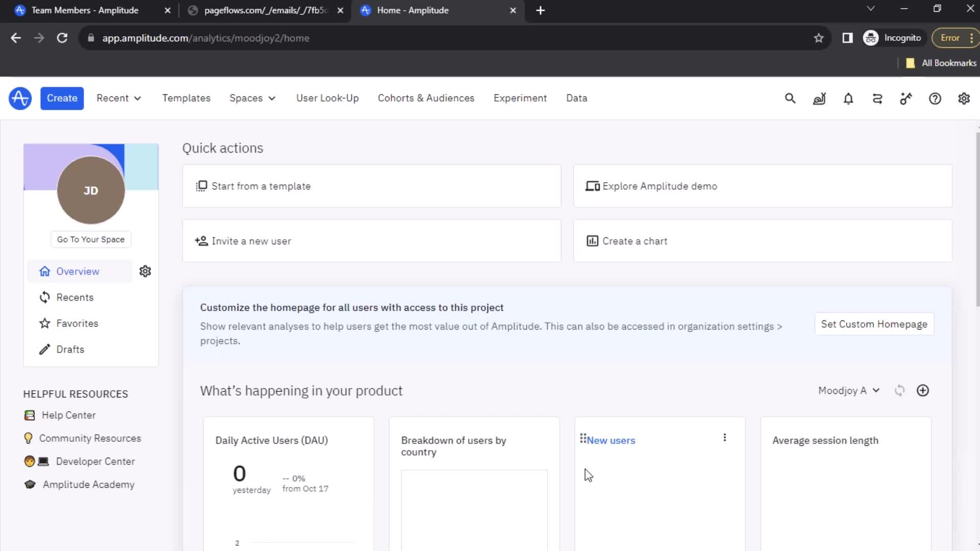The width and height of the screenshot is (980, 551).
Task: Click the User Look-Up menu item
Action: 327,98
